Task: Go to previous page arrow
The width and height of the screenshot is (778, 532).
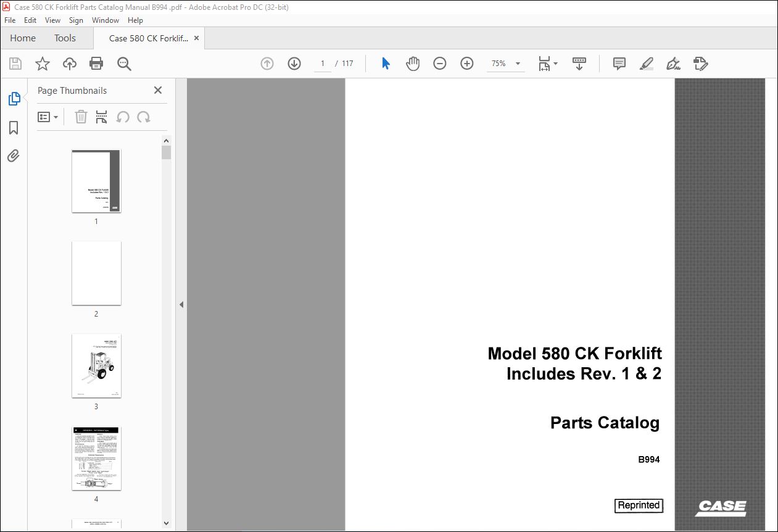Action: 267,64
